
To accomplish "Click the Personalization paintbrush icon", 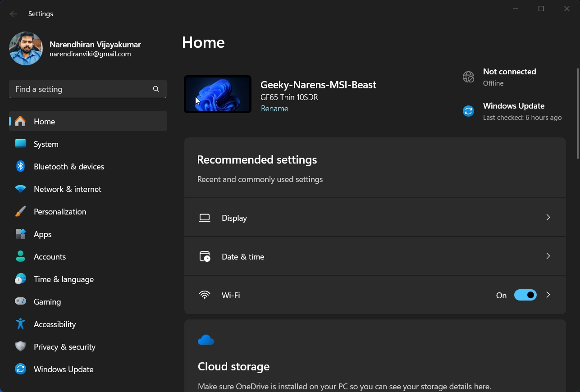I will tap(20, 211).
